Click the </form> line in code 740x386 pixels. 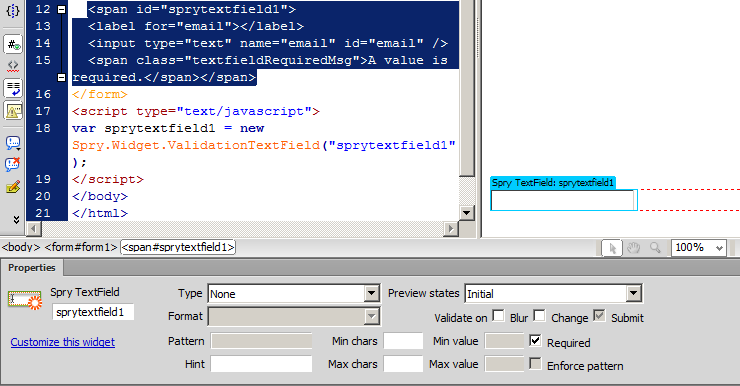[100, 94]
